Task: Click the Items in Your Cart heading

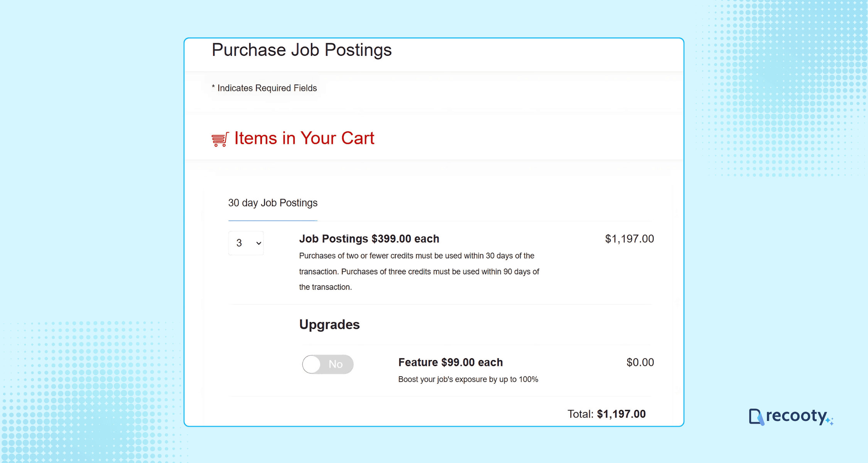Action: coord(304,138)
